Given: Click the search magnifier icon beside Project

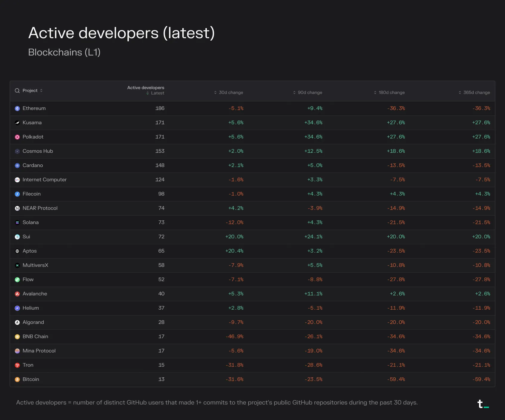Looking at the screenshot, I should point(17,91).
